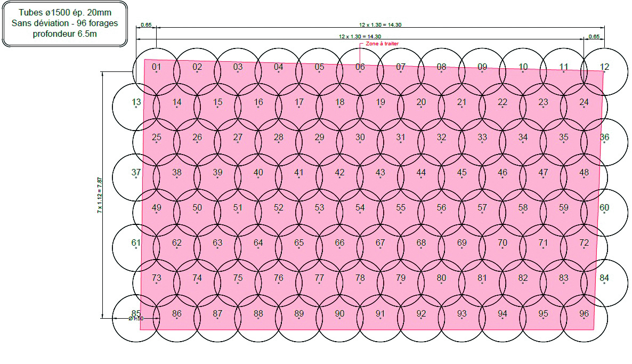Select borehole number 81
632x364 pixels.
pyautogui.click(x=482, y=278)
